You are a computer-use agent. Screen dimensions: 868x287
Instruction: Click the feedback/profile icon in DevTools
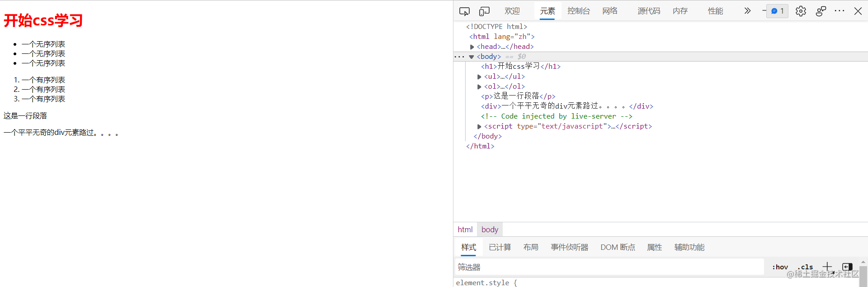coord(821,11)
